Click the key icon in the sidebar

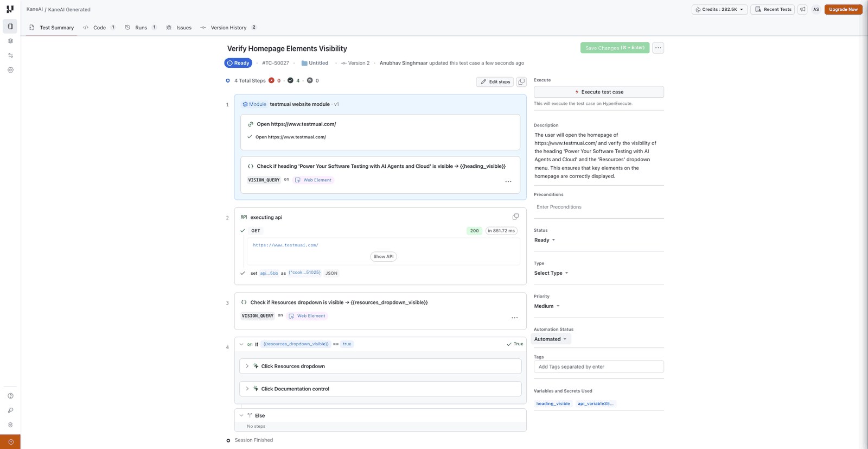pyautogui.click(x=10, y=410)
